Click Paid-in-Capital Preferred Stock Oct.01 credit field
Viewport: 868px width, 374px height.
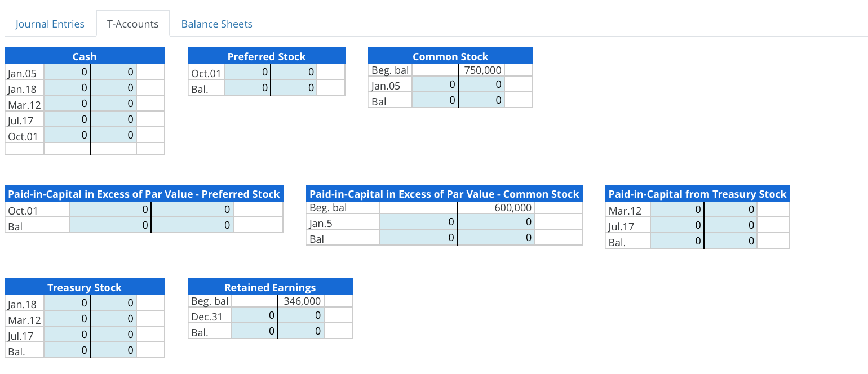point(192,210)
